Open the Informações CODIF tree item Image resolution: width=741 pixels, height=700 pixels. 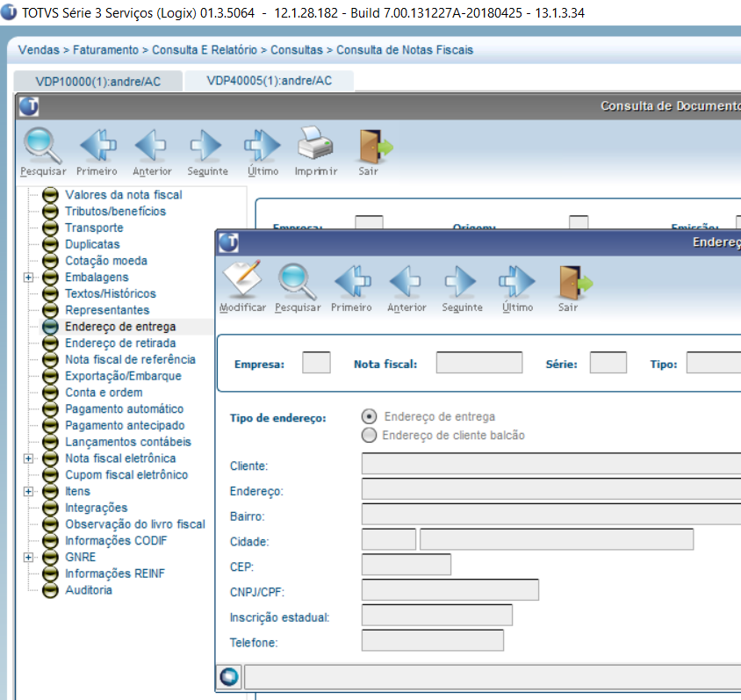point(116,541)
